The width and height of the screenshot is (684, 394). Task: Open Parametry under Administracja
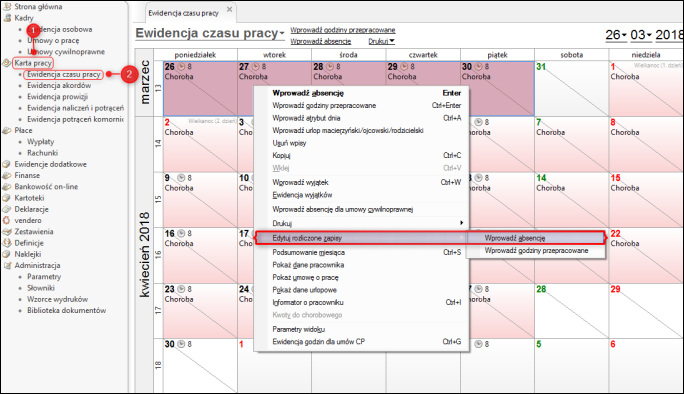44,277
